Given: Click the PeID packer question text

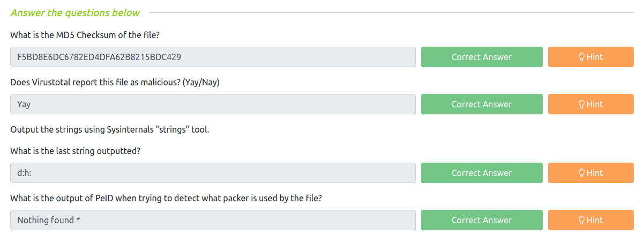Looking at the screenshot, I should (x=166, y=199).
